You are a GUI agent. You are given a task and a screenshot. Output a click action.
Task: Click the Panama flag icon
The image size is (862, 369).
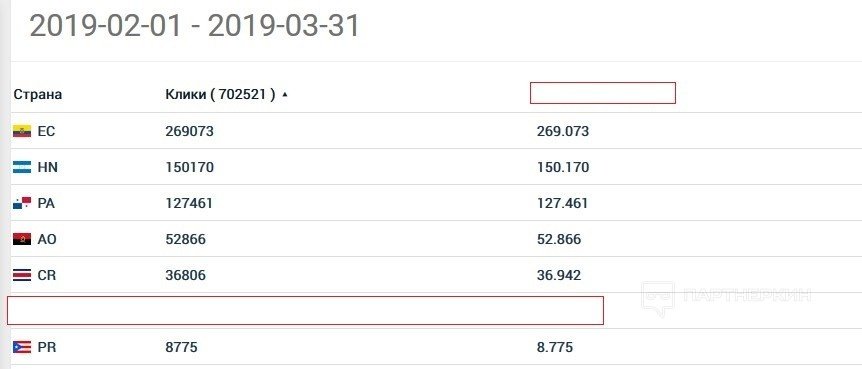pos(22,203)
